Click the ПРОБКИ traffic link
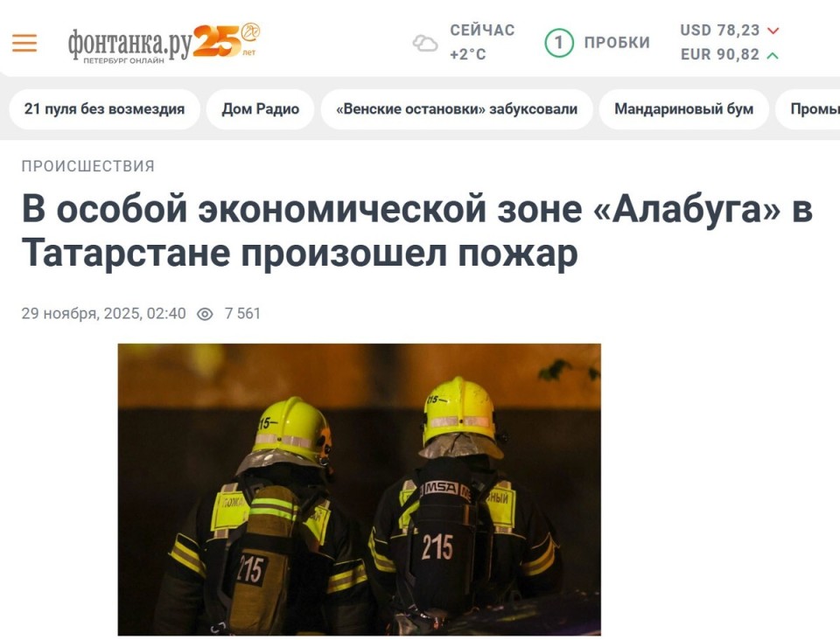This screenshot has width=840, height=640. 617,43
